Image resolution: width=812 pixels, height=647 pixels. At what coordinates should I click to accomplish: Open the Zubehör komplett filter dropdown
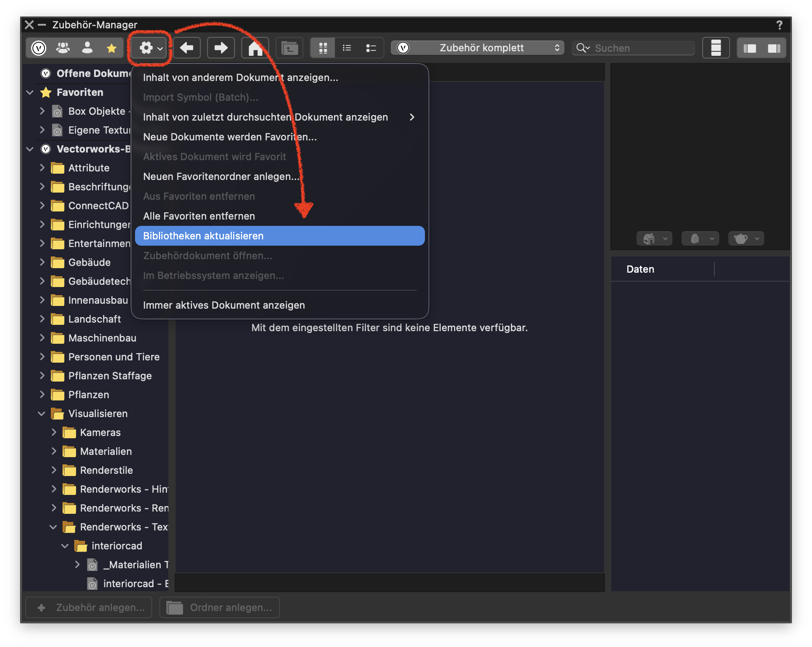[478, 48]
